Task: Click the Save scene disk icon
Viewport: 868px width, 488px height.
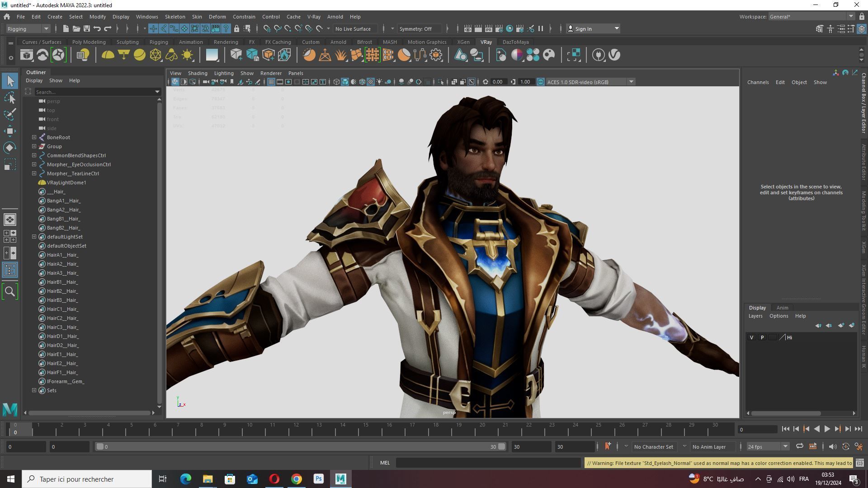Action: click(87, 28)
